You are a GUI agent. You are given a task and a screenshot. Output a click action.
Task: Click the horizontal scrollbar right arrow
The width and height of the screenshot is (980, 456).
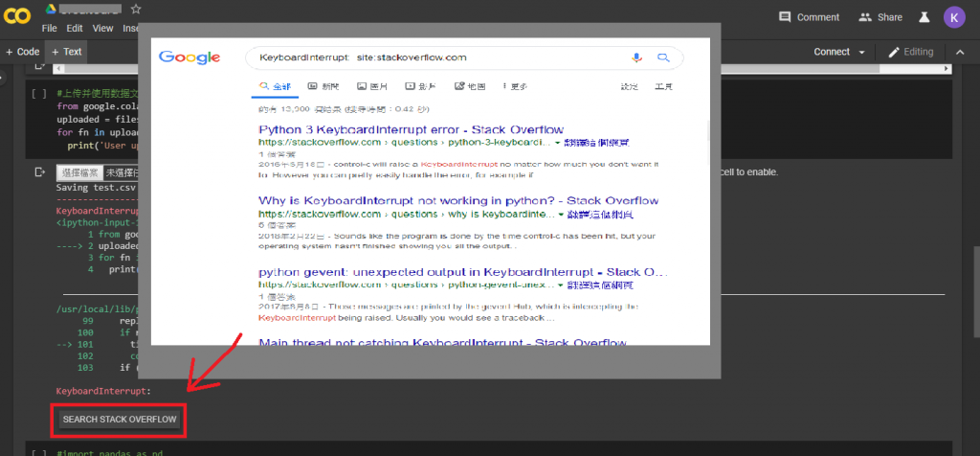947,68
